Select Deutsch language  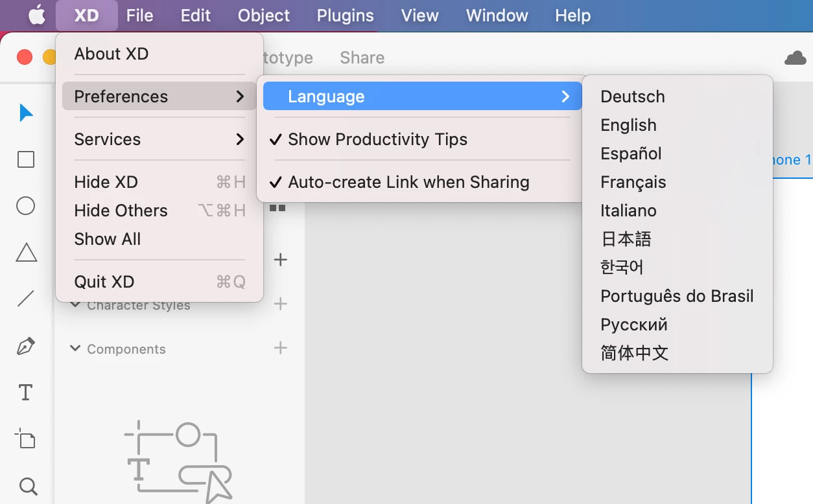click(677, 97)
